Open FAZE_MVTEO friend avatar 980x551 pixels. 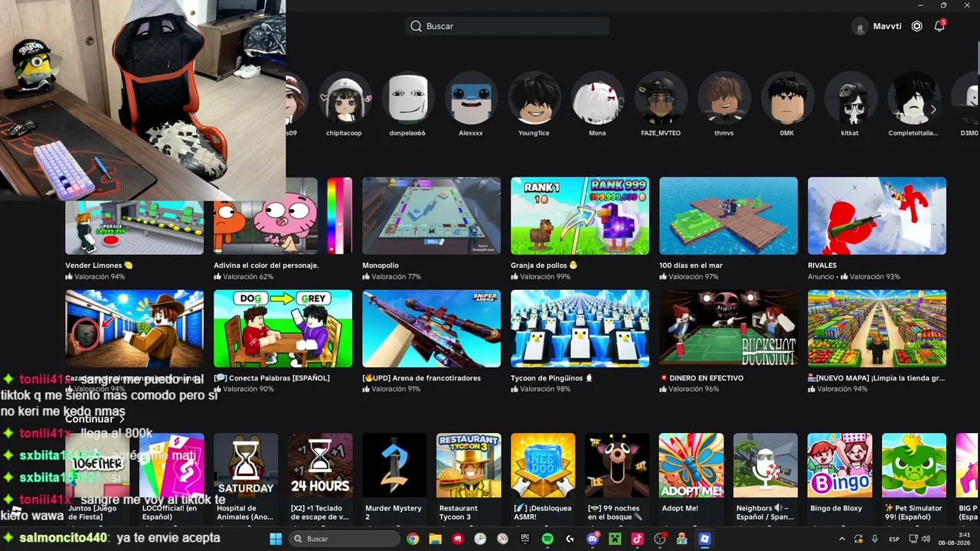point(661,97)
